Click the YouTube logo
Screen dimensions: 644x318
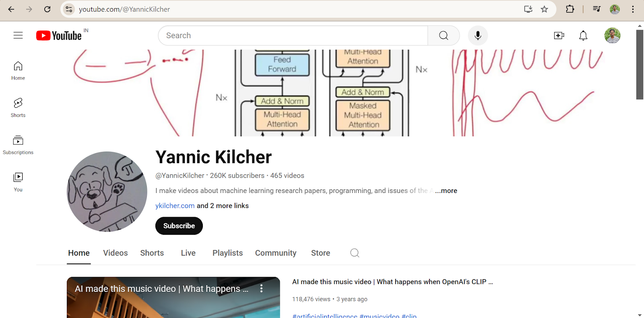click(59, 35)
